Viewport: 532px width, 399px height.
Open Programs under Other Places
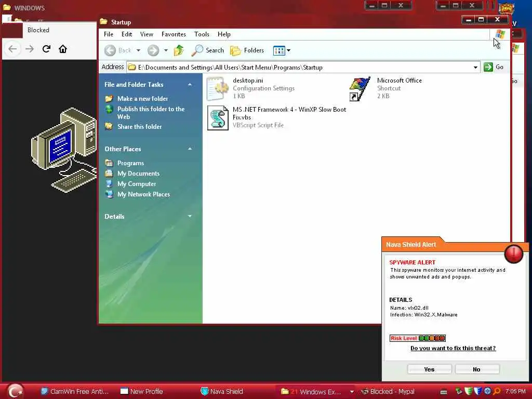pyautogui.click(x=130, y=163)
